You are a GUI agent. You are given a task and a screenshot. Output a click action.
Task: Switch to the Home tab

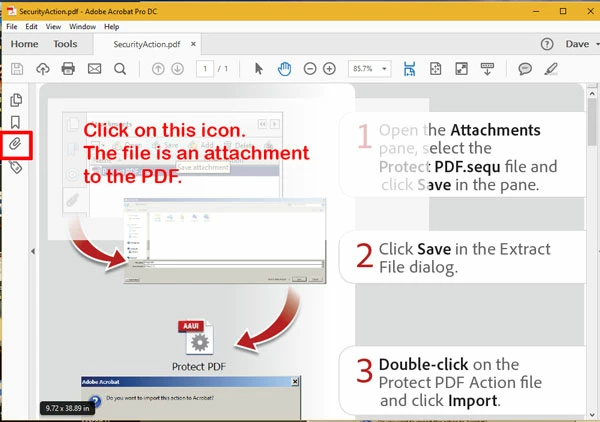(24, 44)
